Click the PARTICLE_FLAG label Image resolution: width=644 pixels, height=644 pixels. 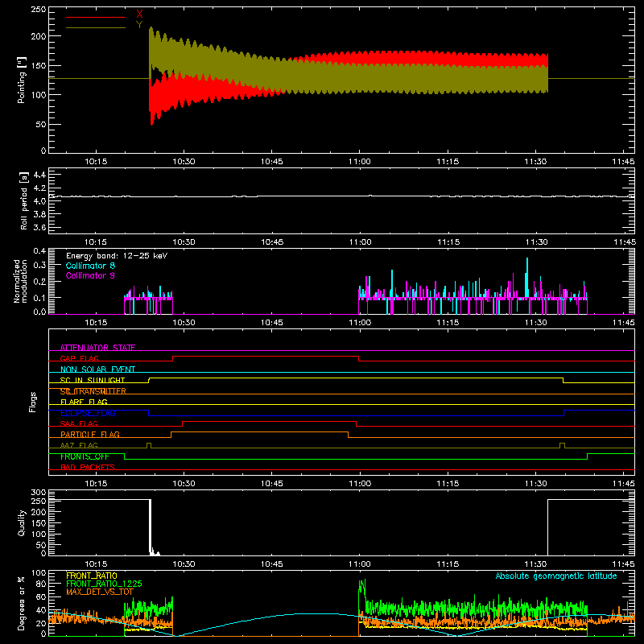(90, 435)
